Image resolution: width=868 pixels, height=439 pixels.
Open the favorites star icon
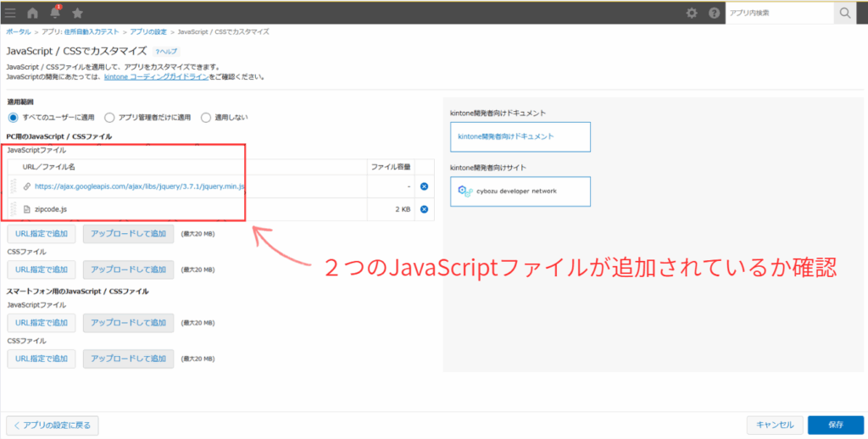(77, 13)
